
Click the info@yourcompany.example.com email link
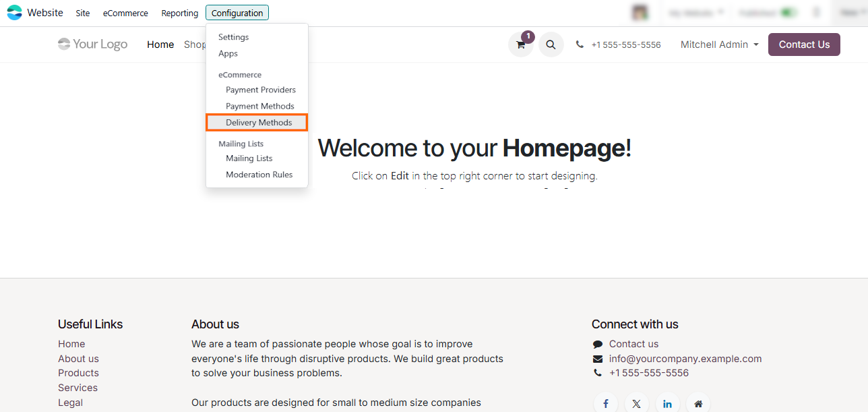(x=685, y=359)
